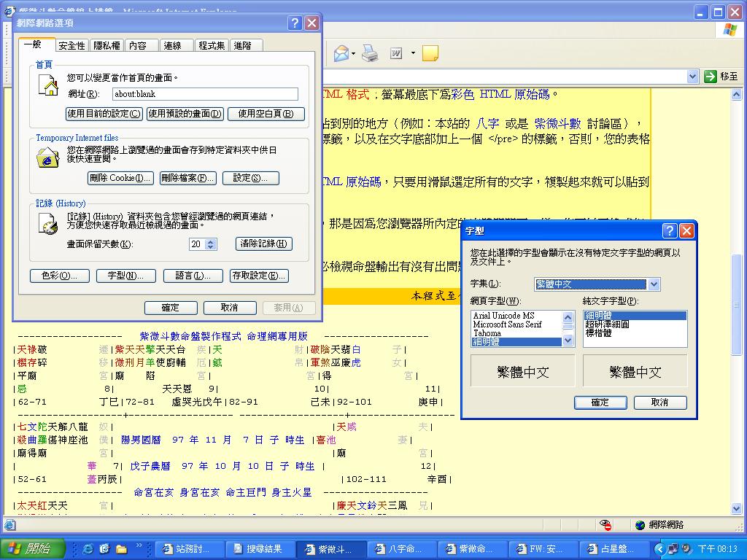The width and height of the screenshot is (747, 560).
Task: Click the Print toolbar icon
Action: pos(370,53)
